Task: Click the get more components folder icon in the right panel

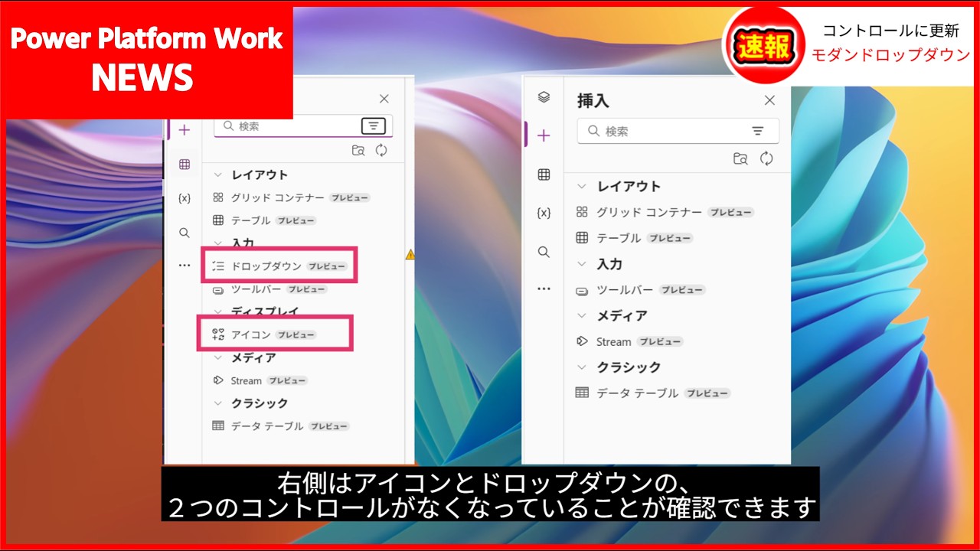Action: [740, 158]
